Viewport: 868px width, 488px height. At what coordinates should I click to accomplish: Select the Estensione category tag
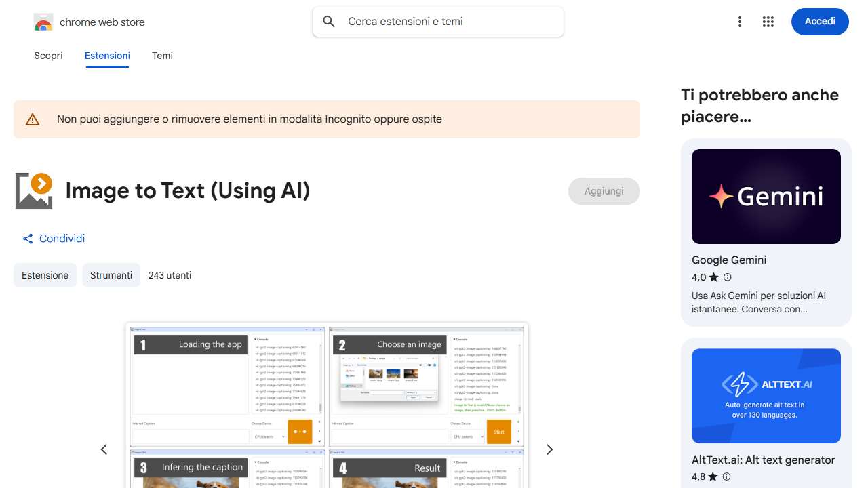45,275
